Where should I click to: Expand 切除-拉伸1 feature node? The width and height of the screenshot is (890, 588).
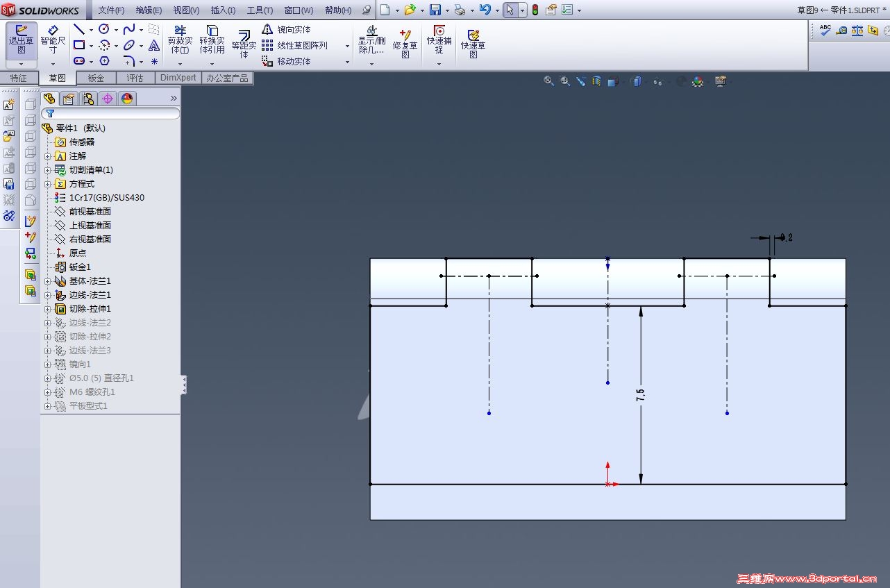point(47,309)
